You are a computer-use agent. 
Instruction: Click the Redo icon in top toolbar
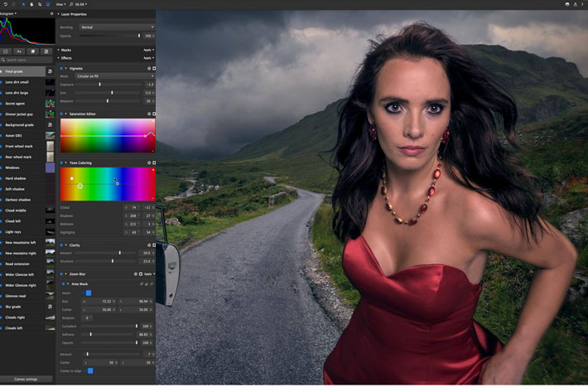[x=14, y=4]
